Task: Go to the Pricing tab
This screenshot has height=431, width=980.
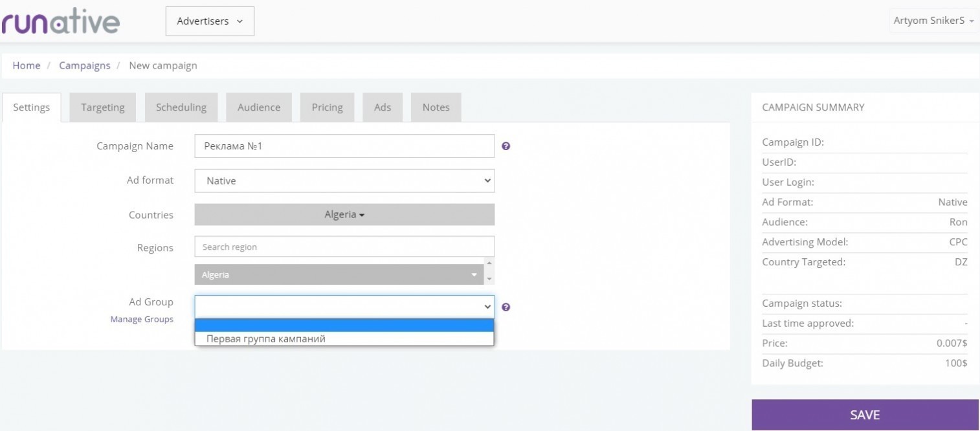Action: pos(327,107)
